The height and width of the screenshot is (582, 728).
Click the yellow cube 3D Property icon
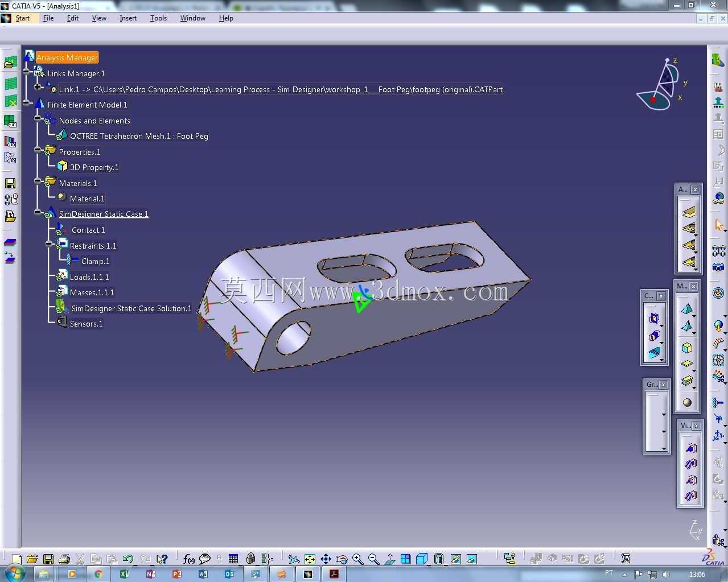tap(687, 348)
